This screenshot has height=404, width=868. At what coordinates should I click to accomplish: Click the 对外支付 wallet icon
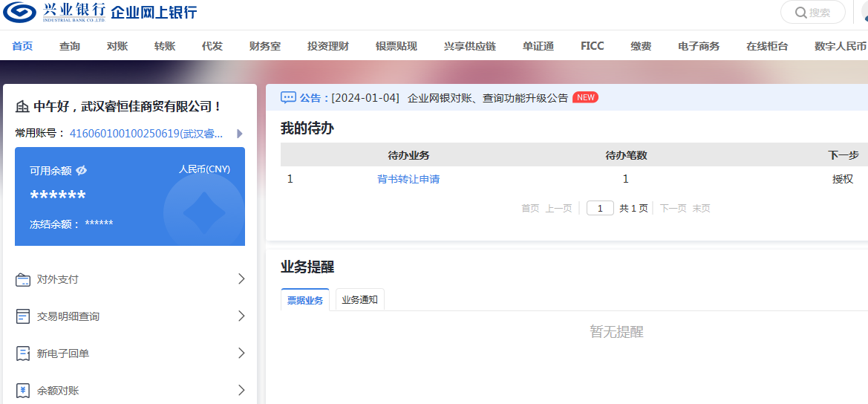23,279
